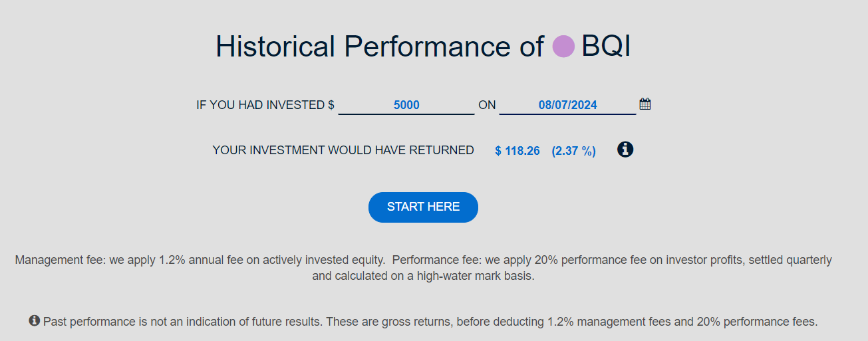Select the date field showing 08/07/2024
Viewport: 868px width, 341px height.
tap(567, 105)
